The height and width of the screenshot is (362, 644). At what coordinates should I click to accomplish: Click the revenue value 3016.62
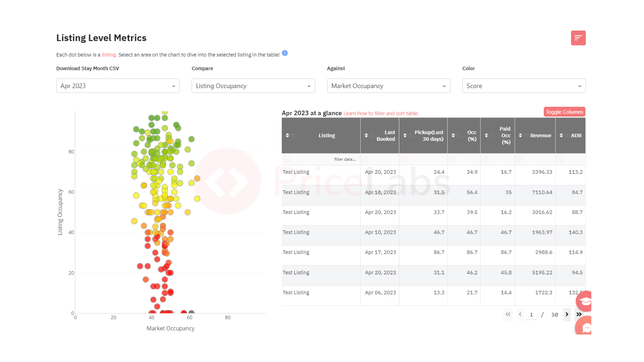pos(542,212)
